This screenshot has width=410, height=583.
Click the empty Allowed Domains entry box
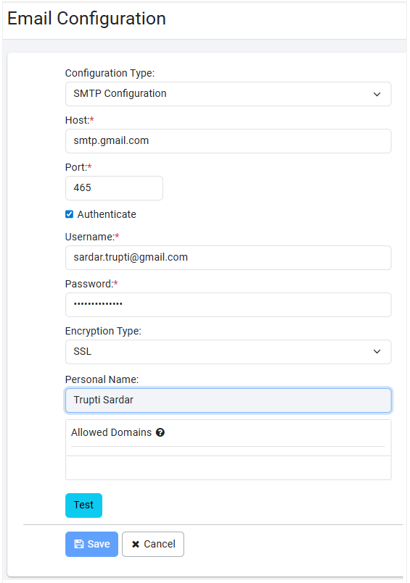pyautogui.click(x=228, y=468)
